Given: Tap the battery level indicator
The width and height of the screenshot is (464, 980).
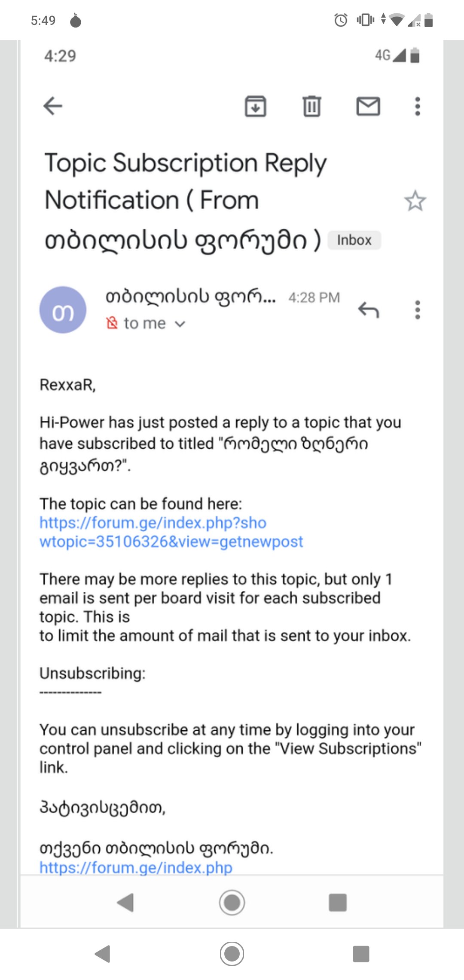Looking at the screenshot, I should tap(428, 19).
